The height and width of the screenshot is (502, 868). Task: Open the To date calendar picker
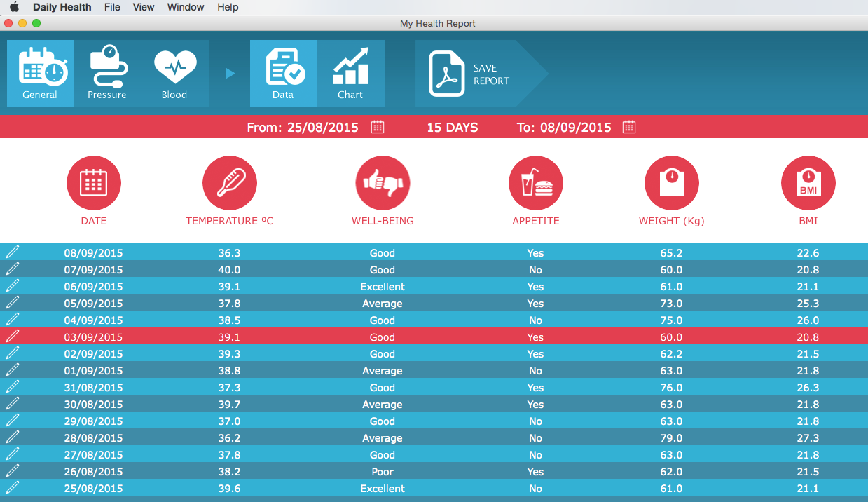pos(628,127)
